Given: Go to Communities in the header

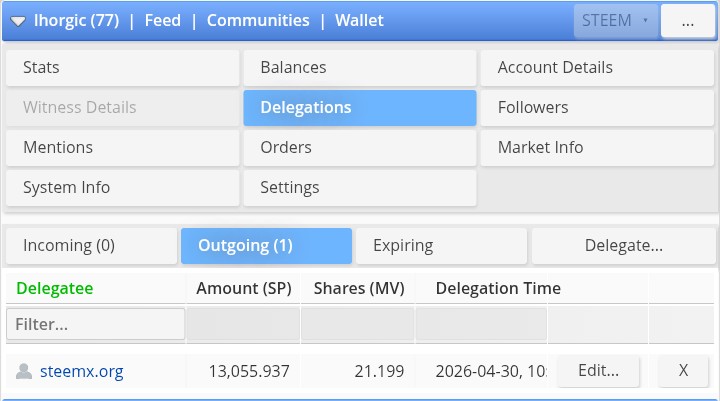Looking at the screenshot, I should pos(258,21).
